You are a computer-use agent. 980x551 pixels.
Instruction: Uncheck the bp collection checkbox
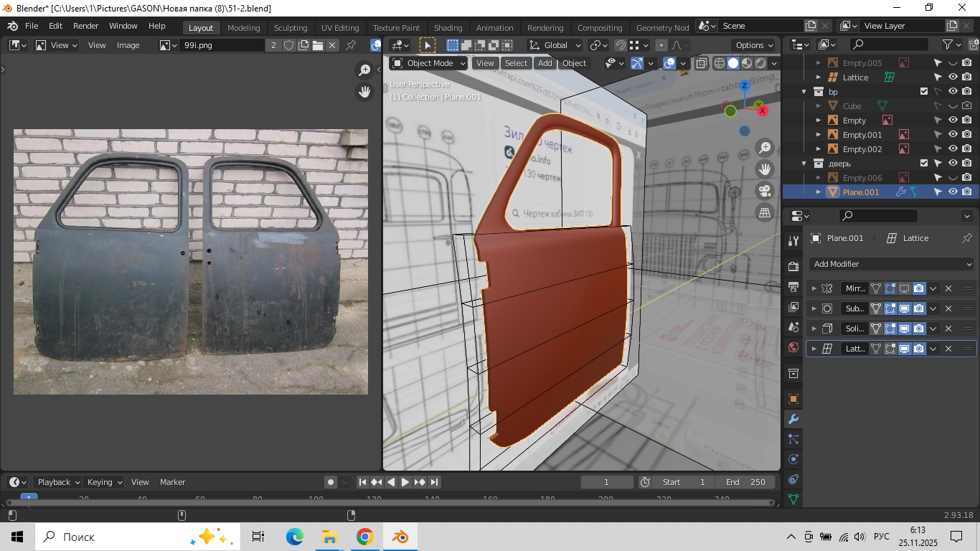point(924,92)
